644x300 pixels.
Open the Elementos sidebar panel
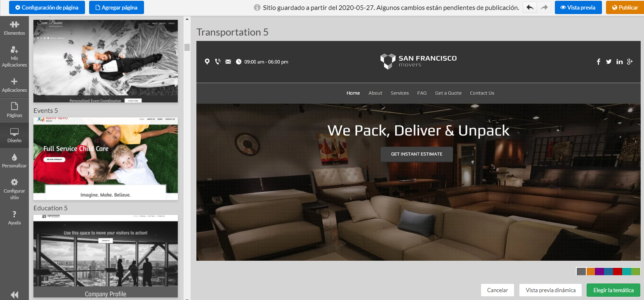(x=14, y=29)
